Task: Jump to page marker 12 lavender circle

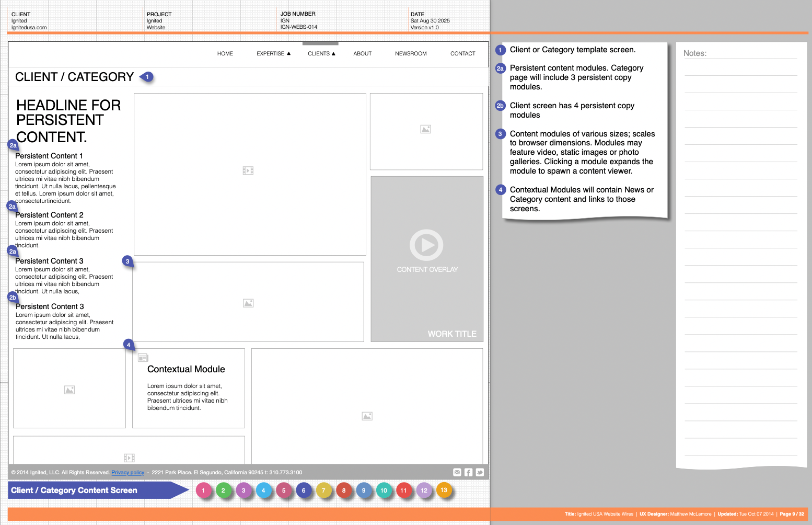Action: tap(424, 490)
